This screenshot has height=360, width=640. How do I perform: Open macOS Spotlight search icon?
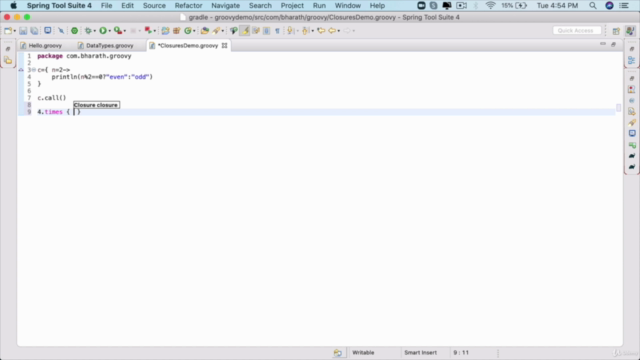pyautogui.click(x=593, y=6)
